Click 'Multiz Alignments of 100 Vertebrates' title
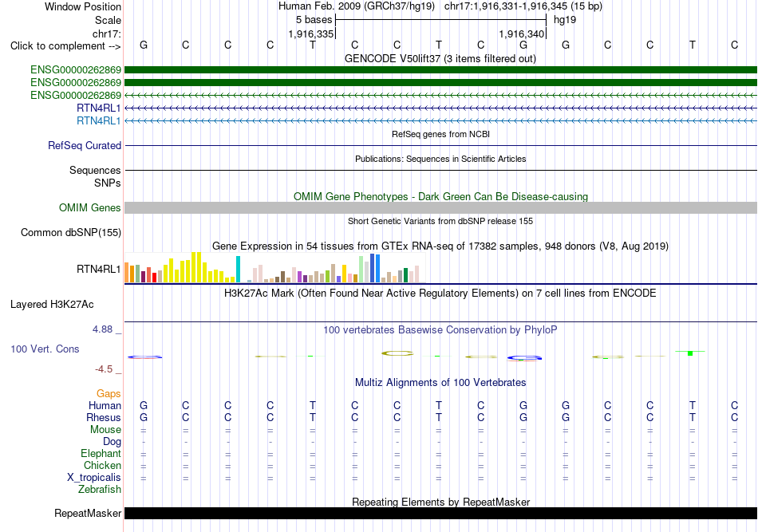 coord(440,383)
